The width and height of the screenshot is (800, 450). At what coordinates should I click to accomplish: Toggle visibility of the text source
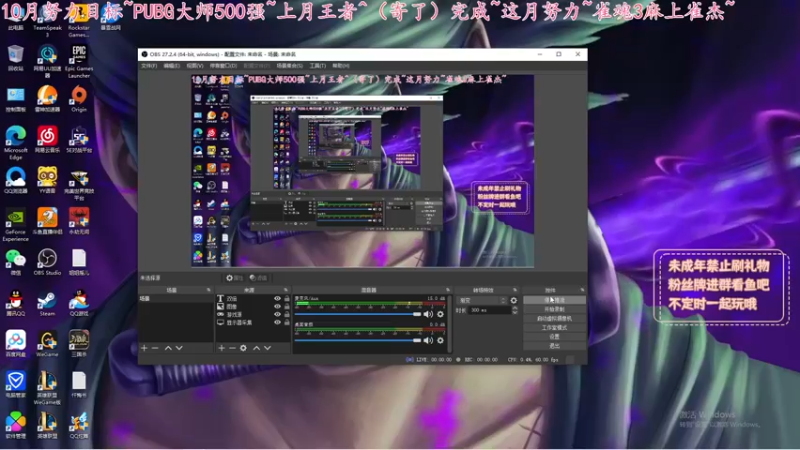(277, 298)
